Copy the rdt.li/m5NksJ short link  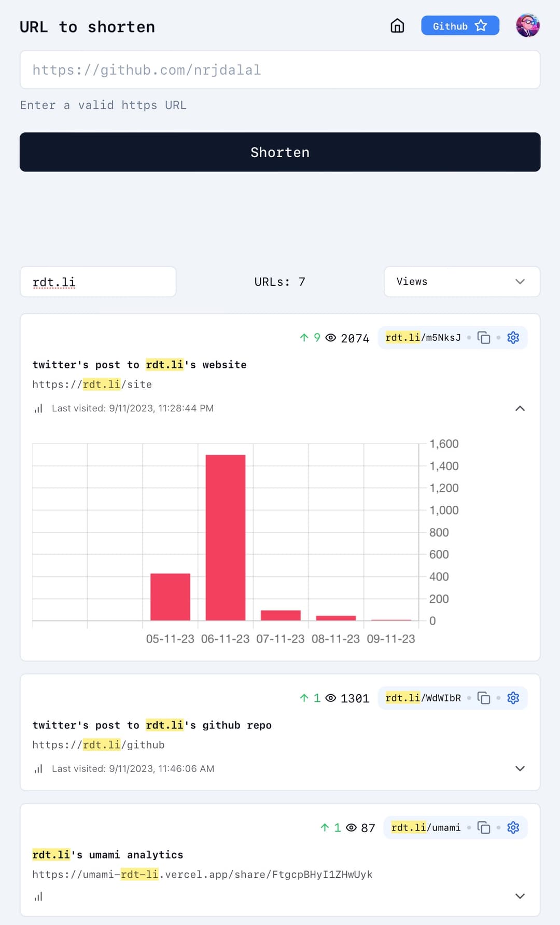pyautogui.click(x=483, y=338)
